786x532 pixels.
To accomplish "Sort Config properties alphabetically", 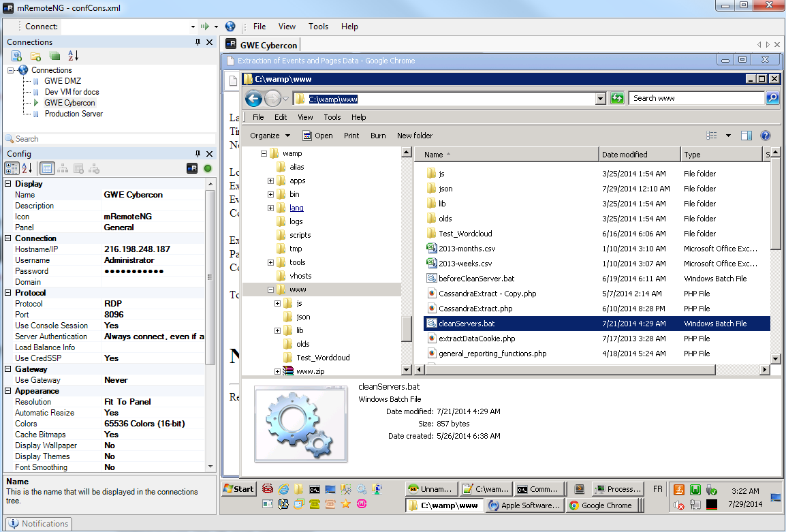I will (x=27, y=168).
